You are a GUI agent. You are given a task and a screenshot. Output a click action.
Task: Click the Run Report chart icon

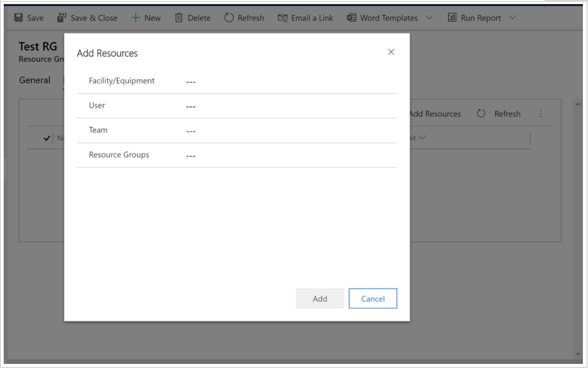point(452,18)
